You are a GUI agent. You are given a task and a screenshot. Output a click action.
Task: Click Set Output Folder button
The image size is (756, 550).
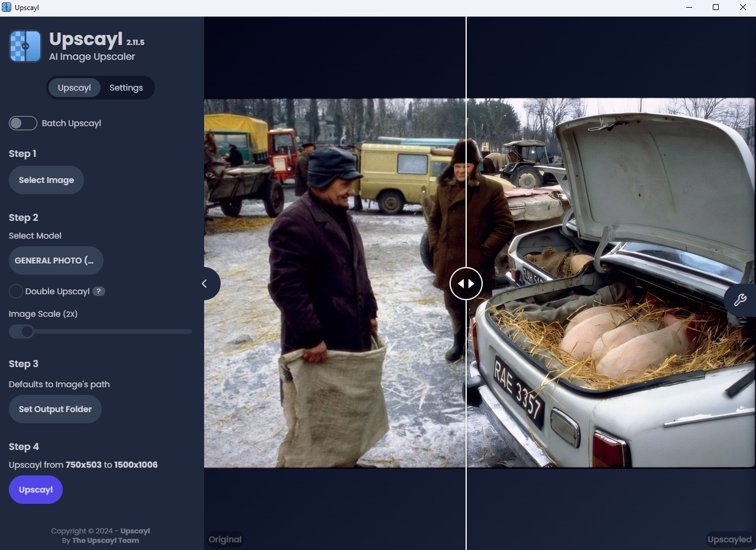click(x=55, y=409)
